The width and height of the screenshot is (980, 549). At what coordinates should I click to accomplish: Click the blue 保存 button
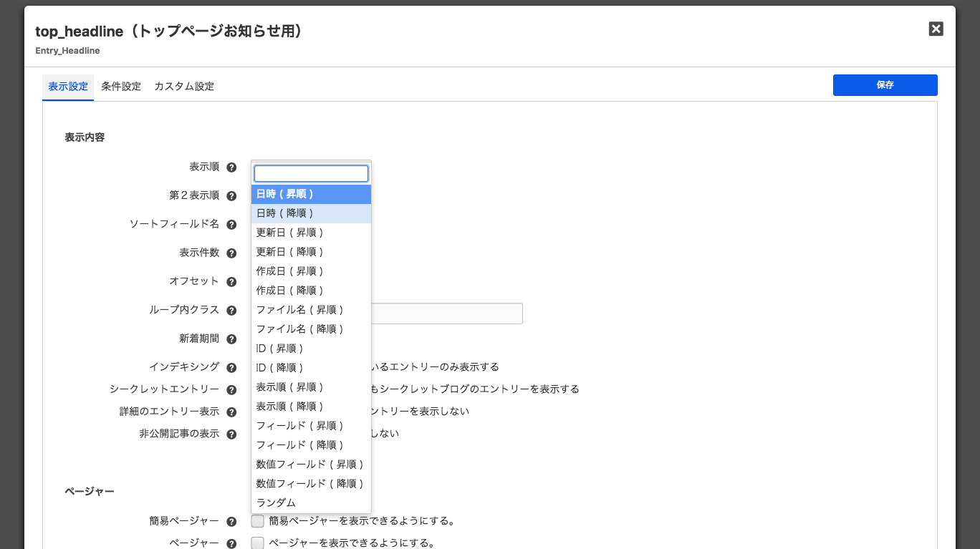click(x=885, y=85)
